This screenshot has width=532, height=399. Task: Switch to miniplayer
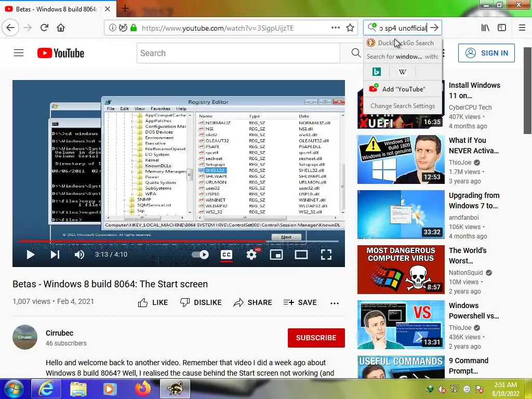click(276, 255)
